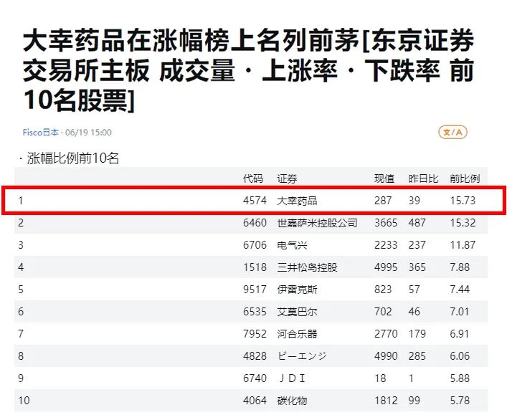Select stock code 6740
This screenshot has width=507, height=420.
[x=255, y=378]
